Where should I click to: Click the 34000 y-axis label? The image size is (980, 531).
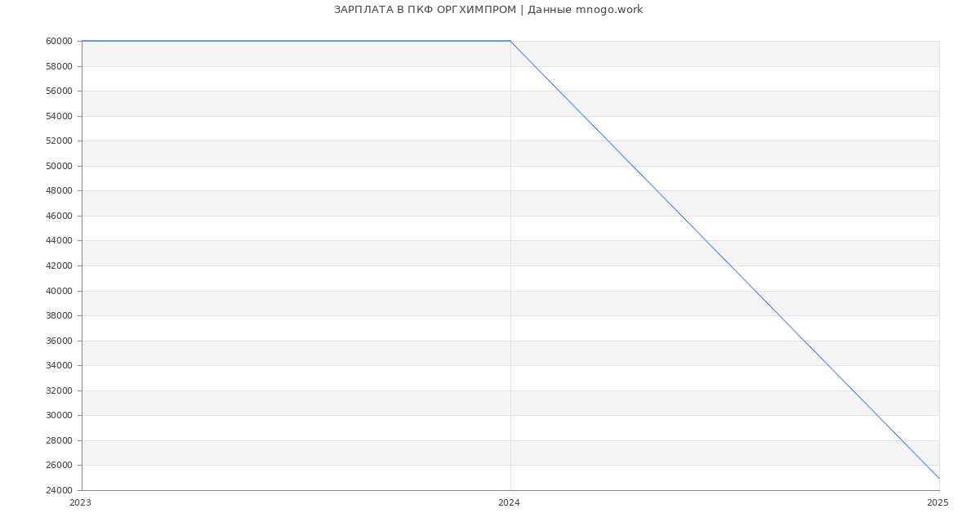click(x=60, y=365)
